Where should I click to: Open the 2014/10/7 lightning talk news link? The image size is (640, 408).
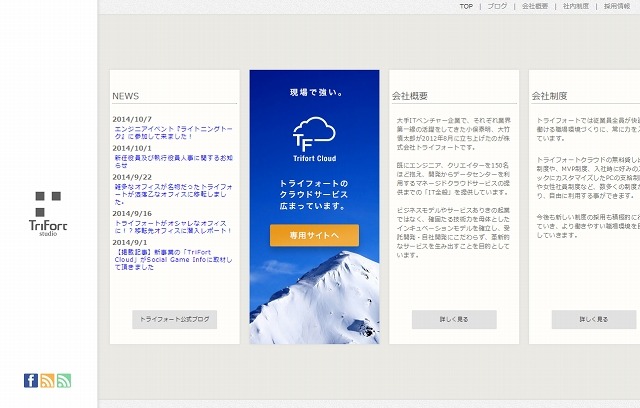point(173,133)
